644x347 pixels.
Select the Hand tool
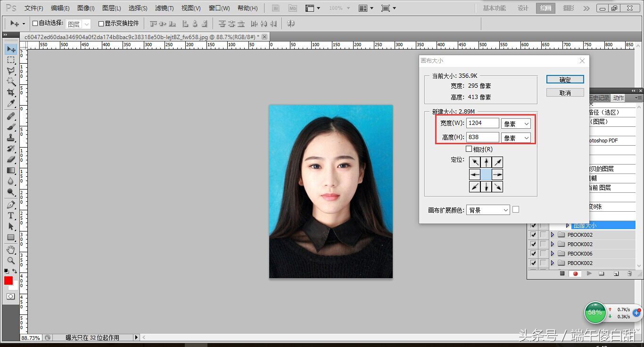point(10,249)
